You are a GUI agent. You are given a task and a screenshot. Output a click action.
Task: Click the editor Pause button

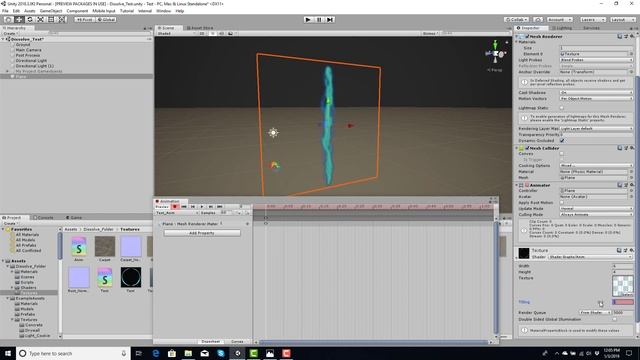pos(319,20)
